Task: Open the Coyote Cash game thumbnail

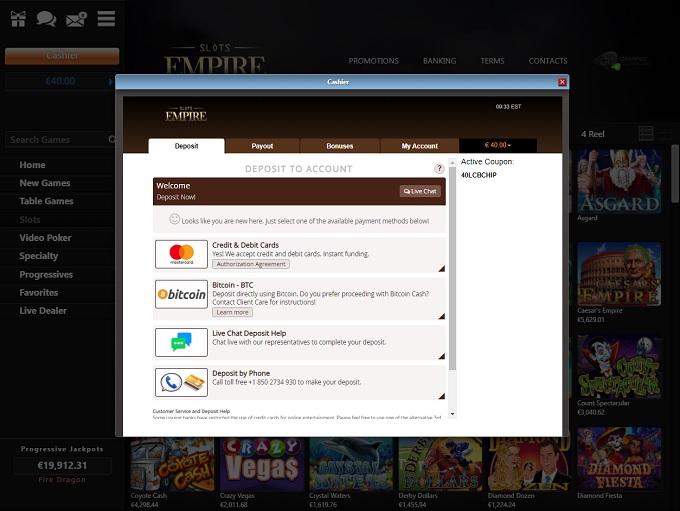Action: [x=173, y=464]
